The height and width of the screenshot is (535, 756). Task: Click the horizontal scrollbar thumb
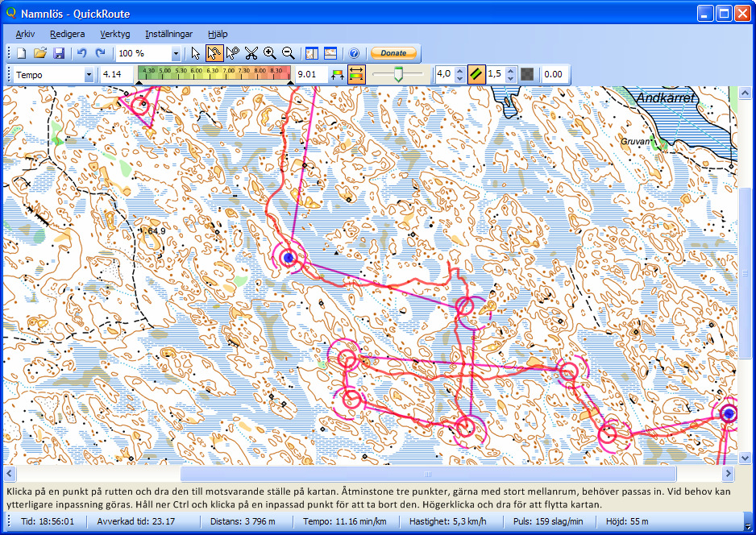pos(428,474)
